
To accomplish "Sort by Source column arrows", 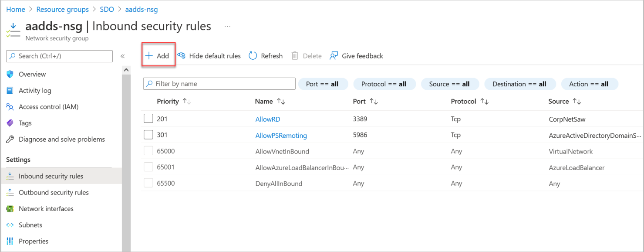I will click(x=577, y=101).
